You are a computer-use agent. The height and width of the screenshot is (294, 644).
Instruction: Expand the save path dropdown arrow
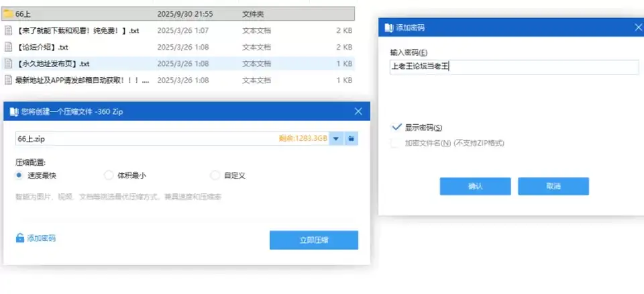tap(336, 138)
